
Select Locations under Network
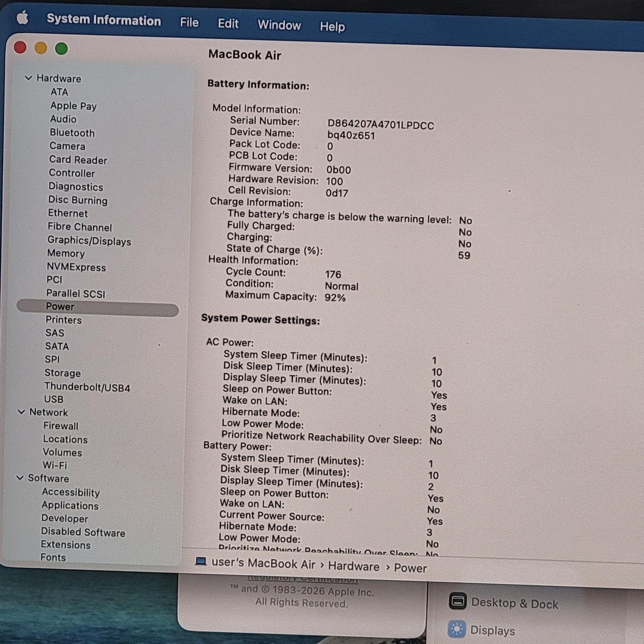[x=66, y=439]
